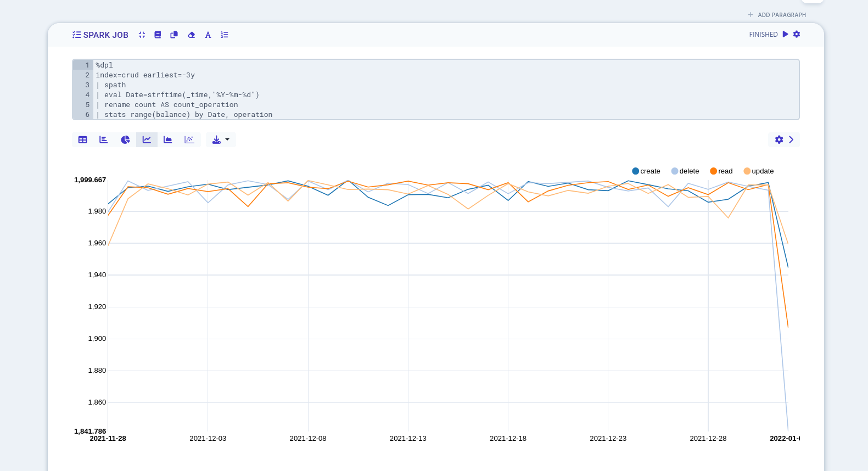Expand chart options with chevron arrow
Image resolution: width=868 pixels, height=471 pixels.
[791, 139]
